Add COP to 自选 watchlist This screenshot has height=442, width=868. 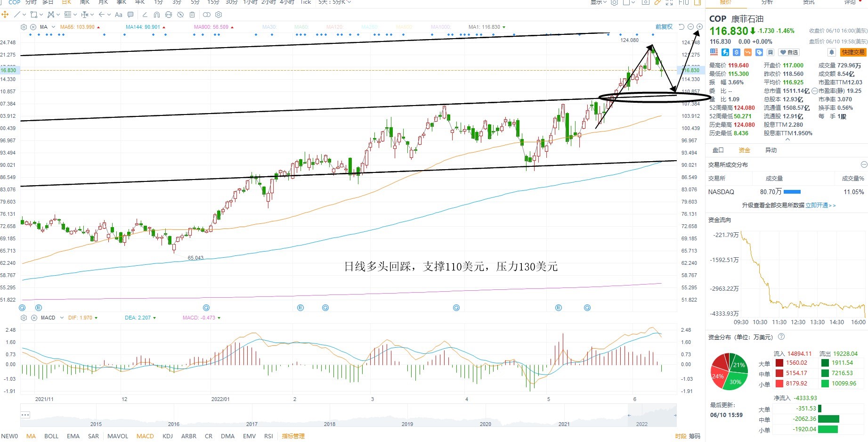coord(789,52)
